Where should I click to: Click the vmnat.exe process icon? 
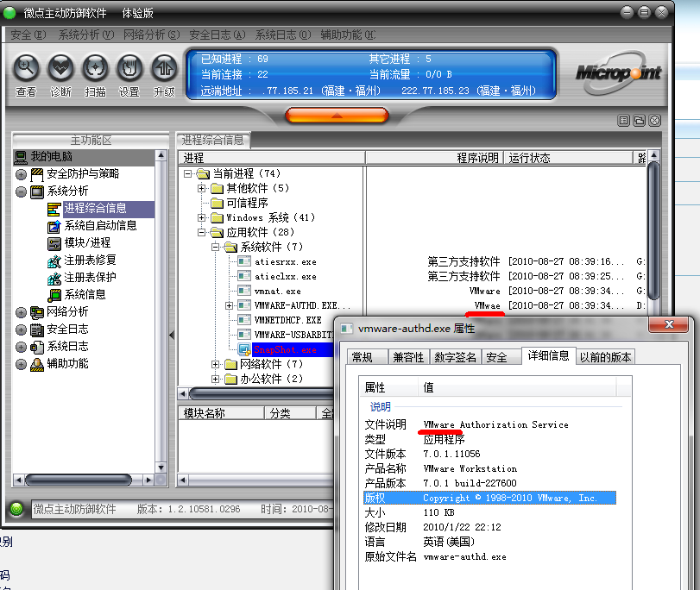[x=244, y=291]
